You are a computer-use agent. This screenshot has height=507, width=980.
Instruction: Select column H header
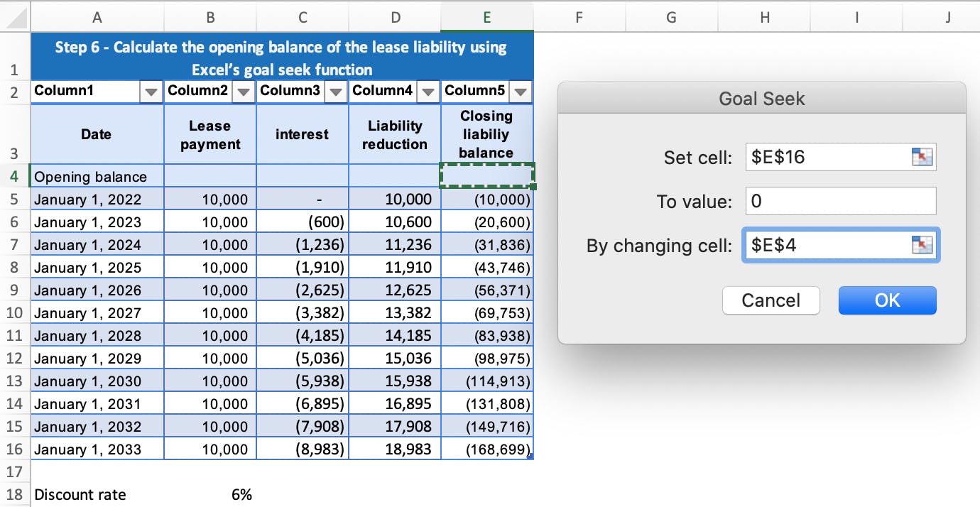pyautogui.click(x=764, y=18)
